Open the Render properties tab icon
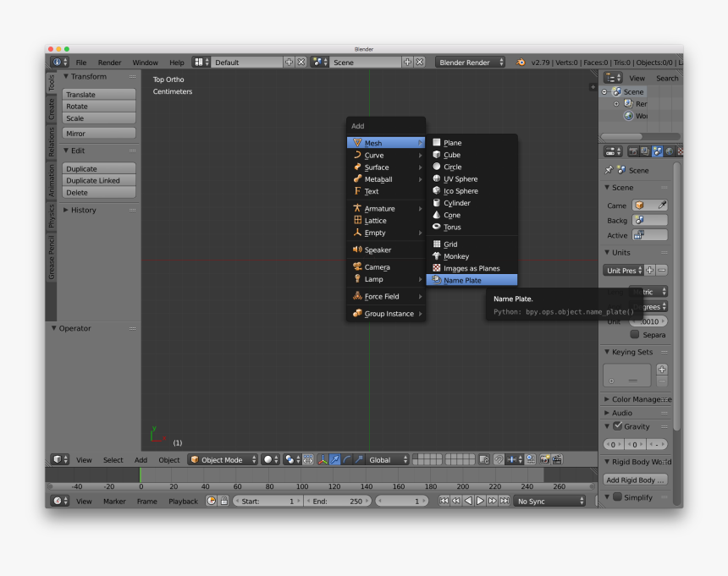 coord(633,151)
